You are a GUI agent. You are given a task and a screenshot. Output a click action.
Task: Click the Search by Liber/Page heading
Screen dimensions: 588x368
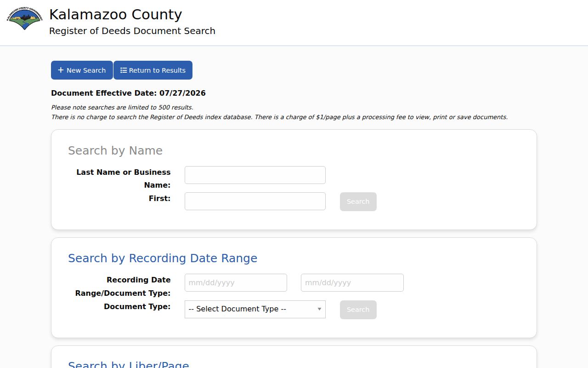129,365
